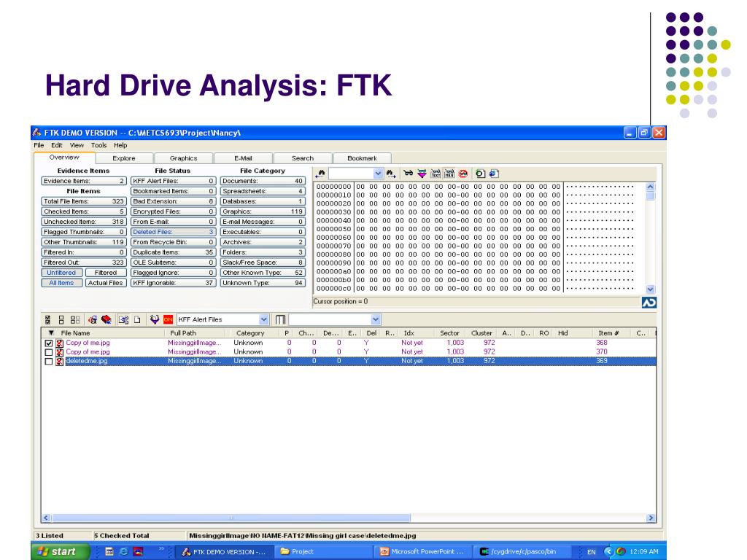747x560 pixels.
Task: Click the four-box check highlighted icon
Action: [75, 319]
